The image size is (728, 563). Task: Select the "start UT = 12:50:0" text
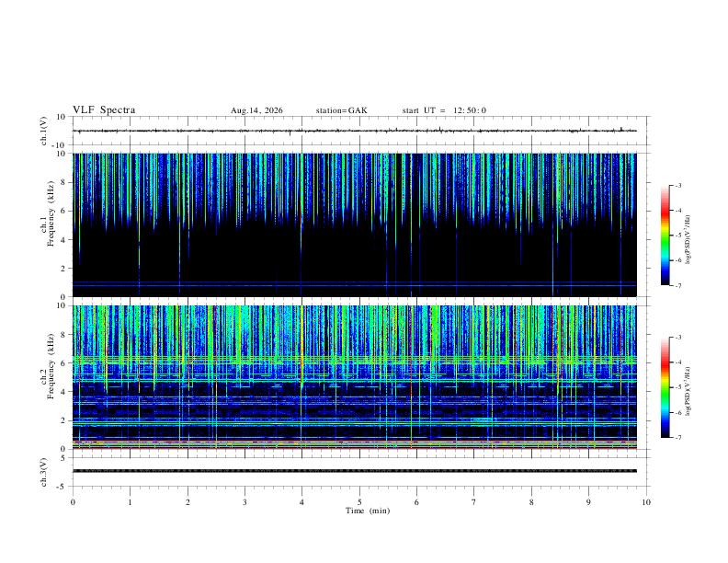tap(444, 110)
